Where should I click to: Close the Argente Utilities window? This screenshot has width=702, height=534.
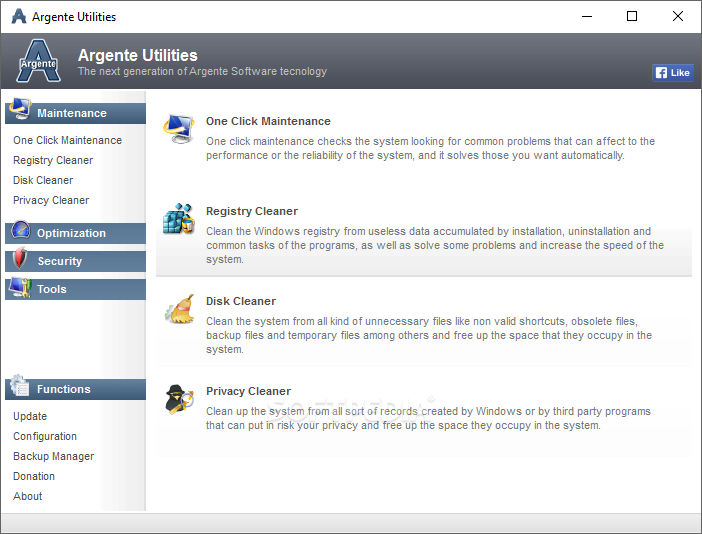(x=678, y=17)
